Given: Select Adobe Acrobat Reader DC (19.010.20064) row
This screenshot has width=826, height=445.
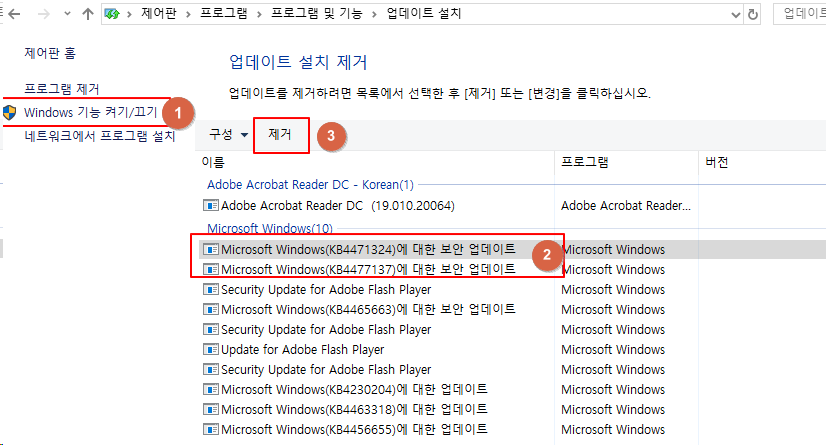Looking at the screenshot, I should (x=337, y=205).
